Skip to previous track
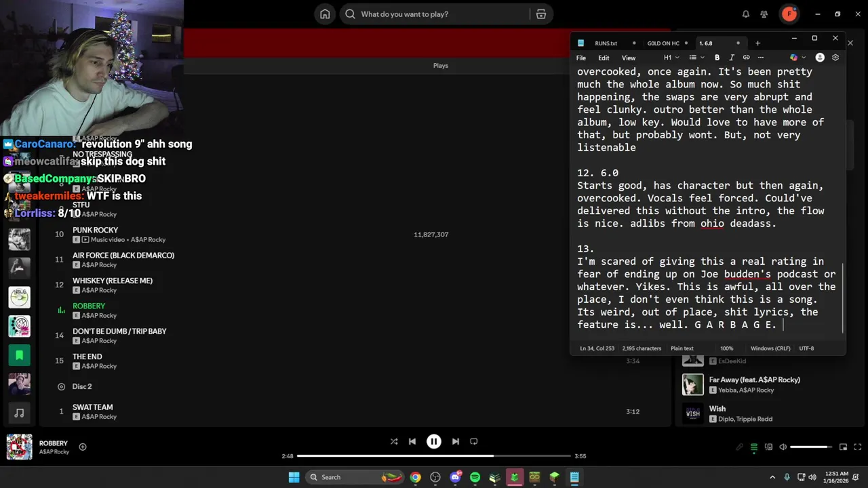 tap(412, 441)
